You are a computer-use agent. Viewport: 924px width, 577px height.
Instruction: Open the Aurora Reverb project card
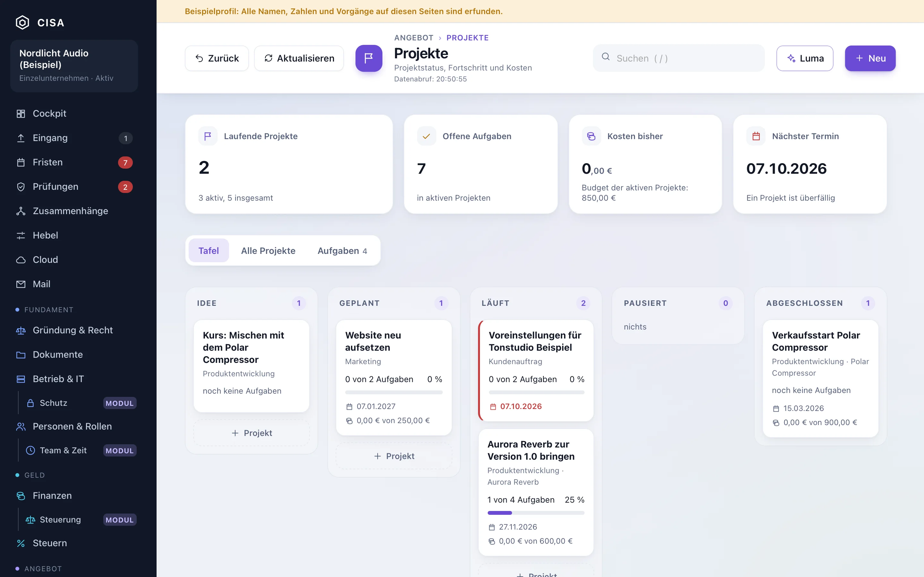(x=536, y=492)
